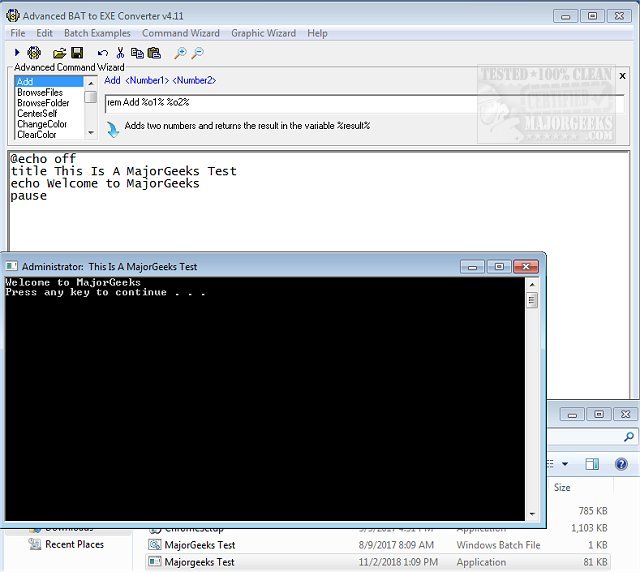Select ChangeColor in the command list
The image size is (640, 572).
pos(49,124)
